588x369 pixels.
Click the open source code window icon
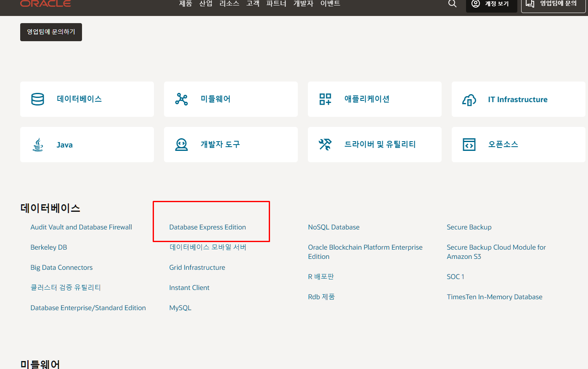point(469,145)
